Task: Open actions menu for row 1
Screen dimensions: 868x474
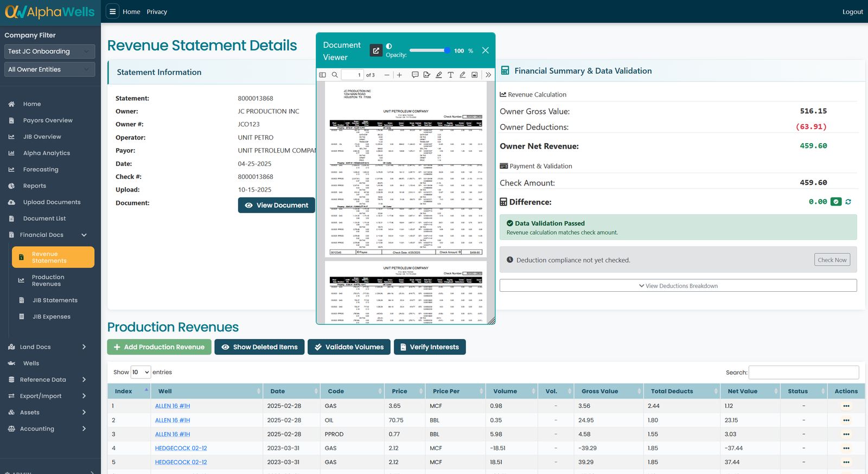Action: tap(846, 406)
